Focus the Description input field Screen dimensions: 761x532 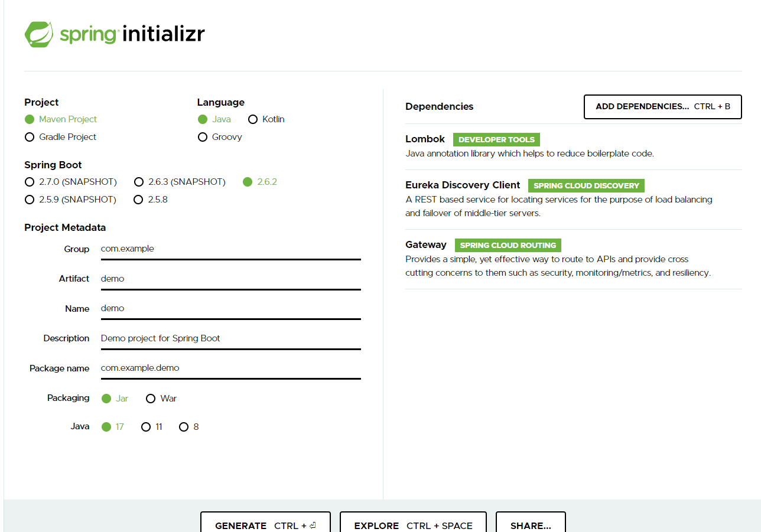click(x=230, y=338)
